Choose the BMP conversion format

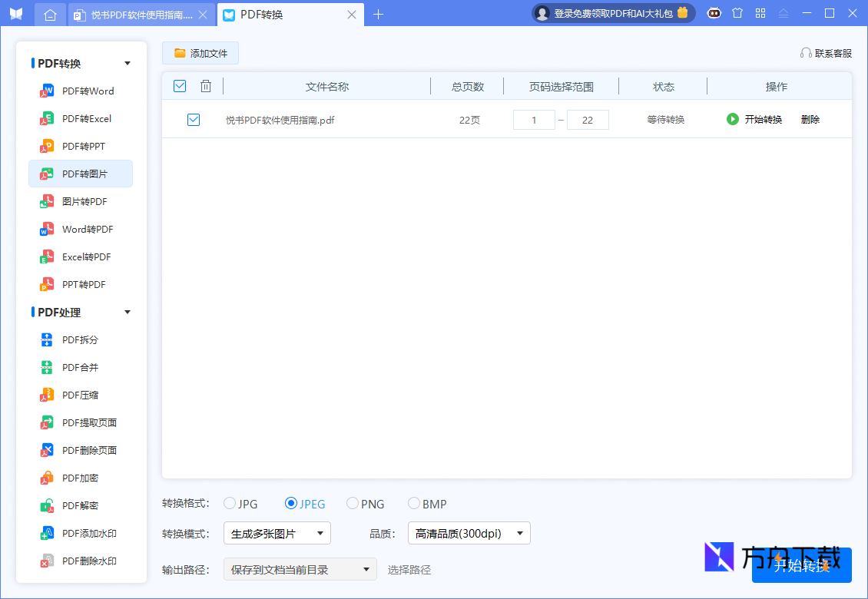(413, 503)
